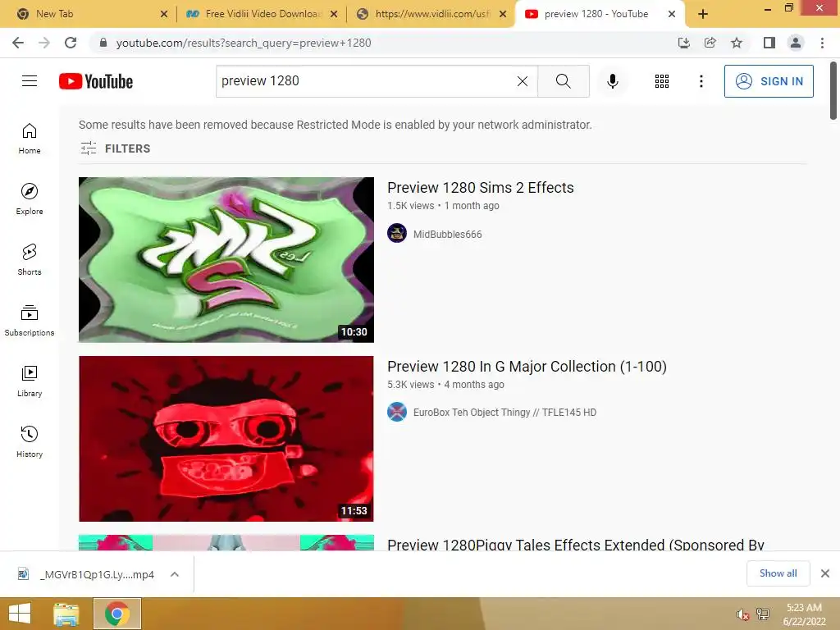Open Shorts in the sidebar
Screen dimensions: 840x630
(30, 260)
